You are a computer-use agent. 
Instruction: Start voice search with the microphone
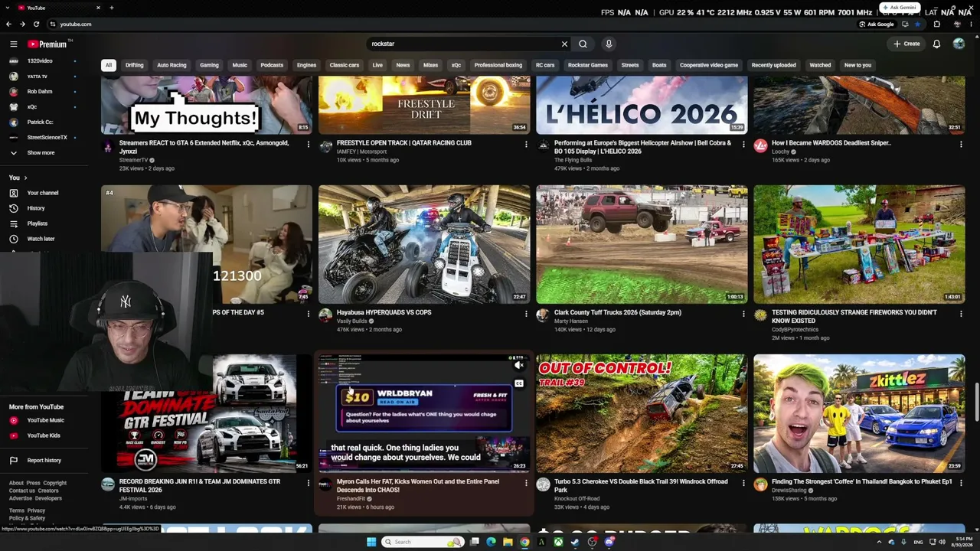click(x=609, y=44)
